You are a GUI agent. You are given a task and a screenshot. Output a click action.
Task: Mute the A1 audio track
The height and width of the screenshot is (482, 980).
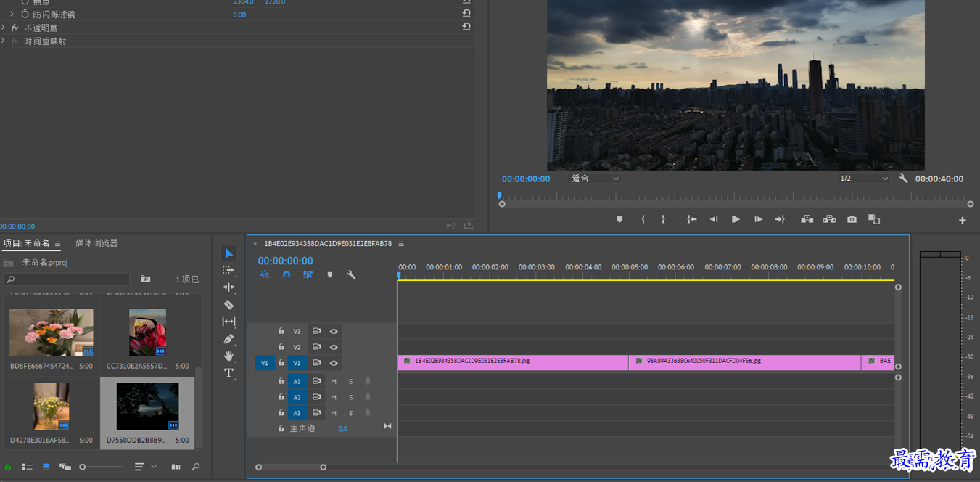pyautogui.click(x=334, y=381)
